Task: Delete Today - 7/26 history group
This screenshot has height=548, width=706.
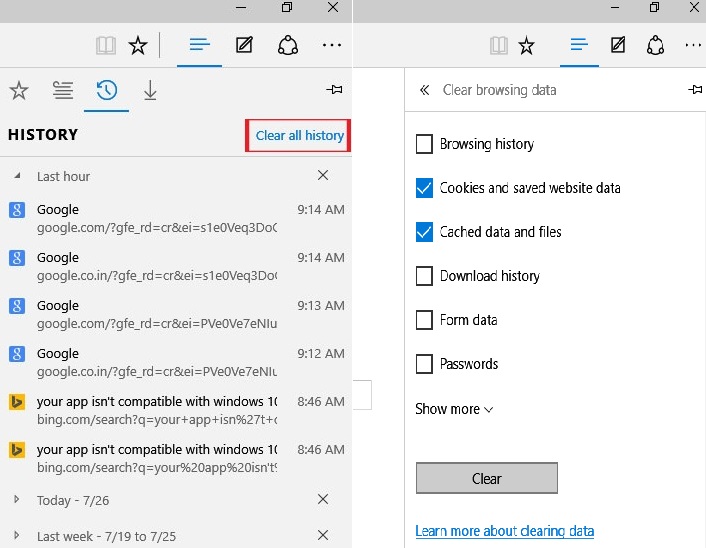Action: click(323, 499)
